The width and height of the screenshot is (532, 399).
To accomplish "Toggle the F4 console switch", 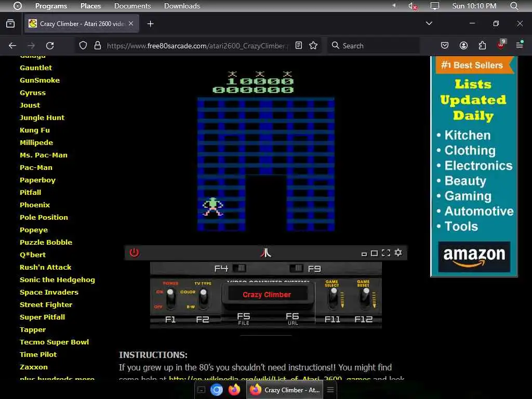I will pyautogui.click(x=240, y=269).
